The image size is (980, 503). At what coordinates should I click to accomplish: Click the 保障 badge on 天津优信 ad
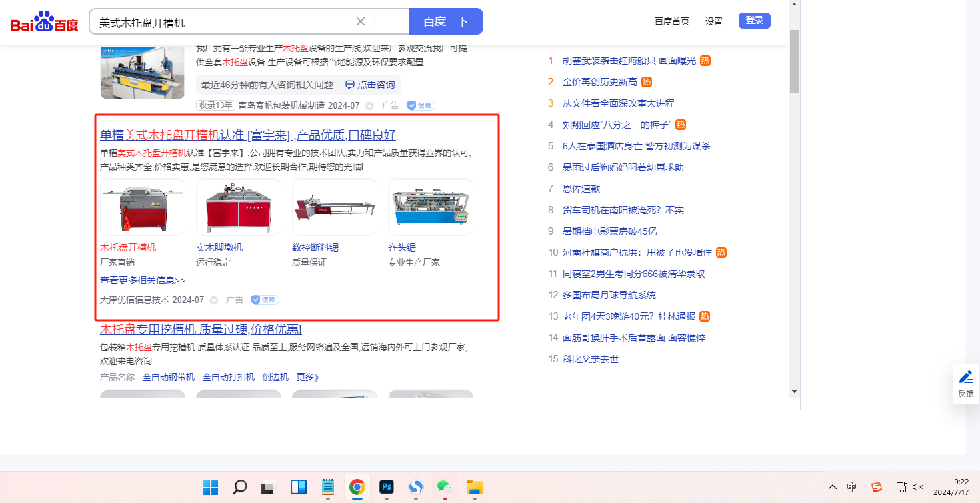tap(265, 300)
